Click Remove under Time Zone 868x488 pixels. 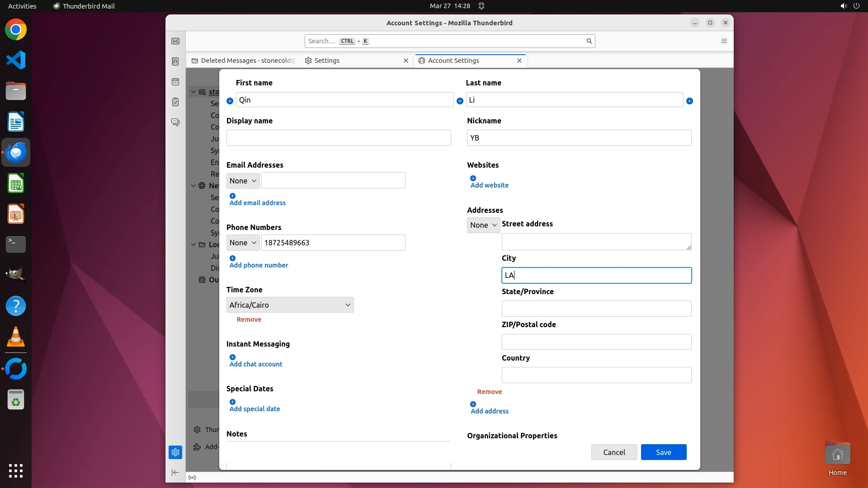(249, 319)
